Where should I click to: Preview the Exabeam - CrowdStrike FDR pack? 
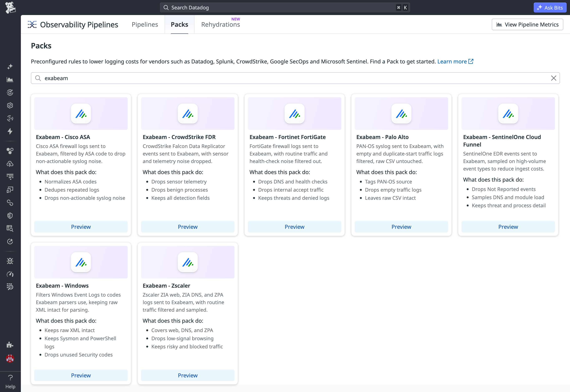[x=188, y=227]
